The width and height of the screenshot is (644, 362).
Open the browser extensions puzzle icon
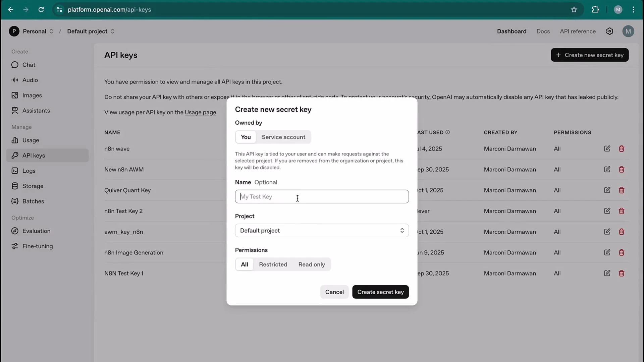click(x=595, y=10)
